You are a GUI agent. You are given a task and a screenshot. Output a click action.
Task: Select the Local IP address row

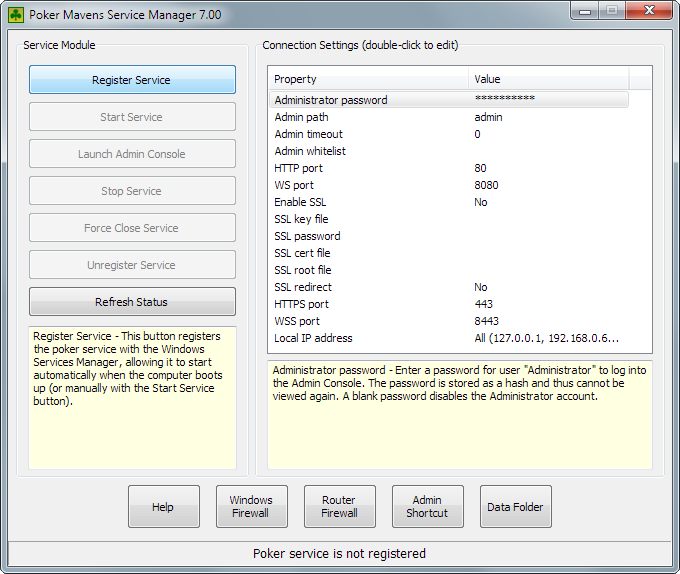[313, 338]
